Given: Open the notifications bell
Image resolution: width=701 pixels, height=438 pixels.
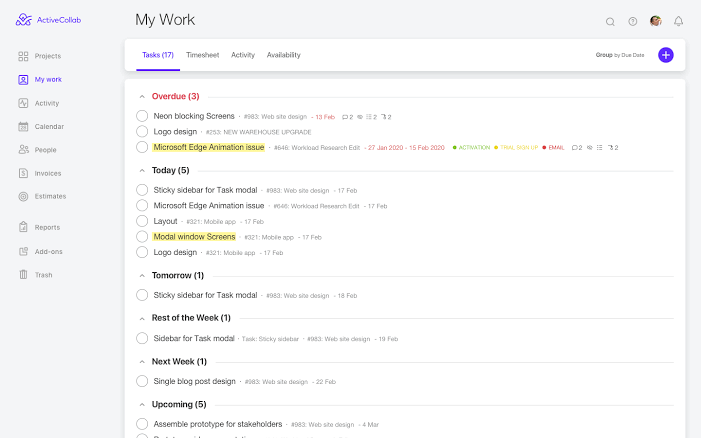Looking at the screenshot, I should coord(678,21).
